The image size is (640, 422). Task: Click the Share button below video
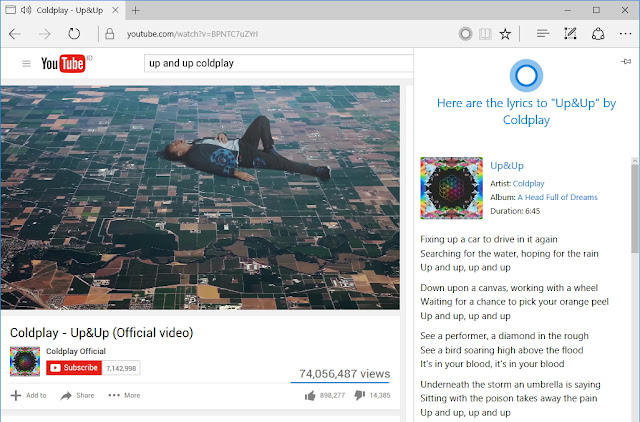pos(77,395)
